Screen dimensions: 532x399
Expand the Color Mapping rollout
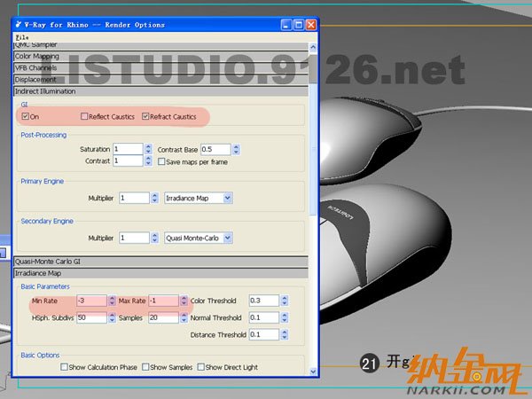click(x=160, y=57)
